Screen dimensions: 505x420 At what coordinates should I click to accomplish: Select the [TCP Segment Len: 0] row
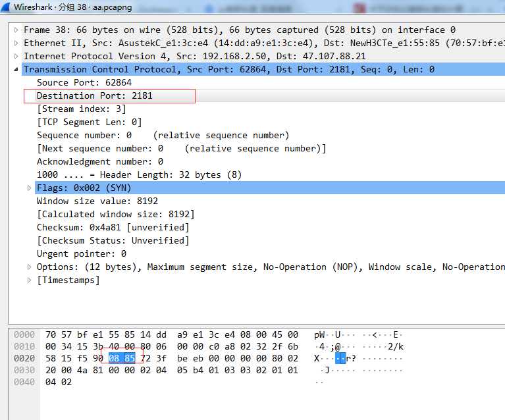89,122
